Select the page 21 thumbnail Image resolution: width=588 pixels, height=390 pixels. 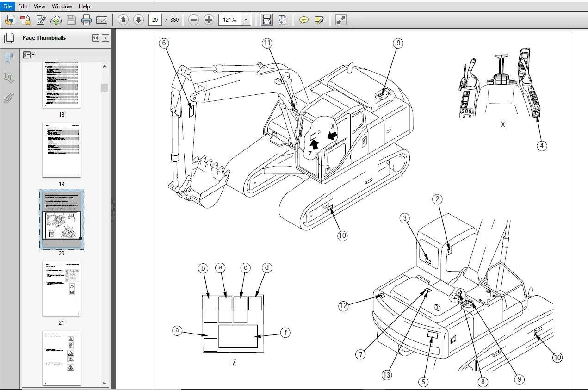(x=62, y=289)
